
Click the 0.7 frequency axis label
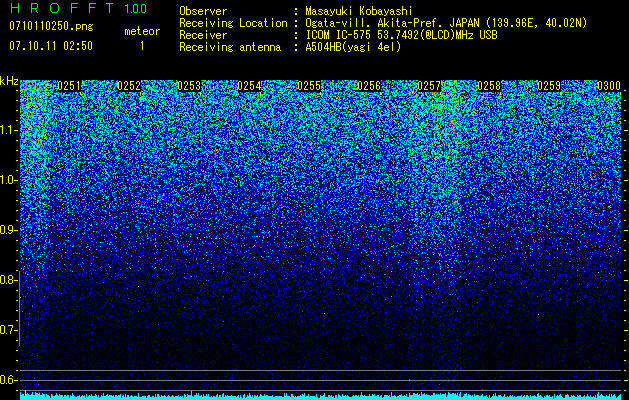(x=7, y=330)
